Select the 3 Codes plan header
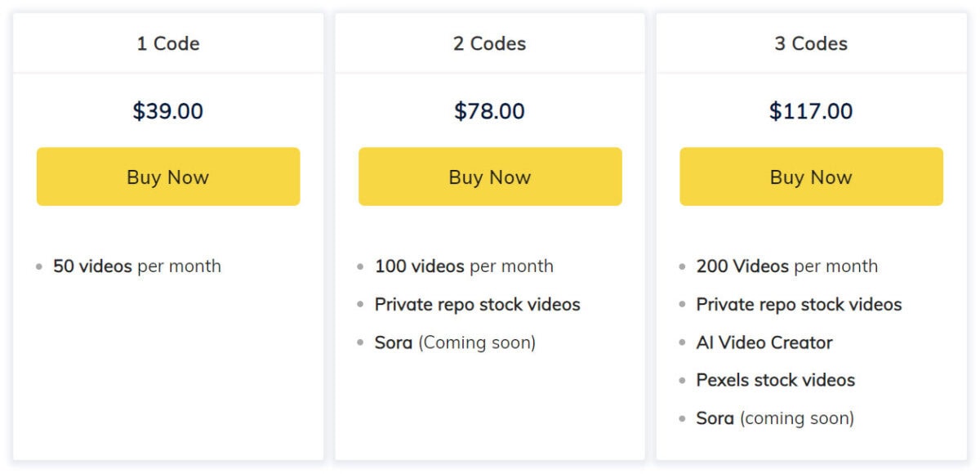The height and width of the screenshot is (474, 980). point(810,44)
